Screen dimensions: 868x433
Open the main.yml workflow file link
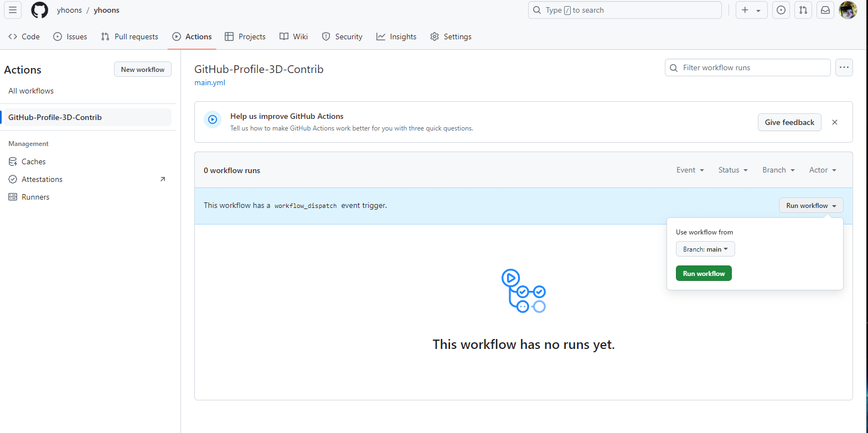coord(210,83)
